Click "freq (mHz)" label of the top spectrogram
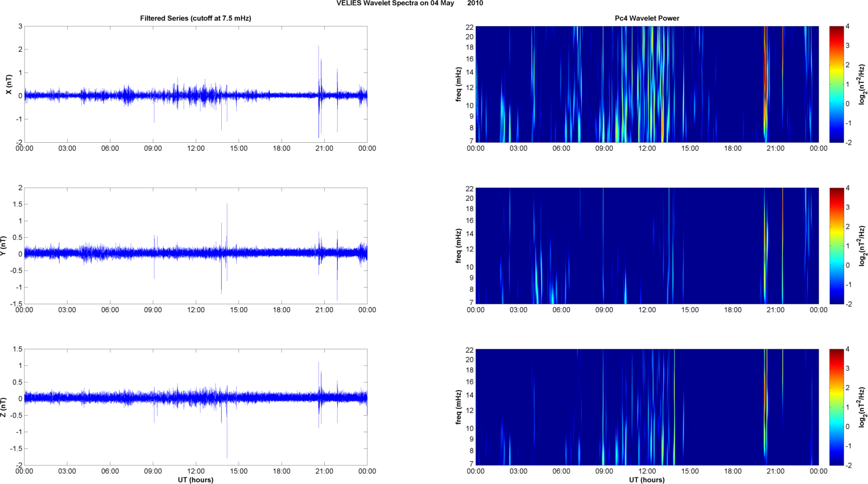This screenshot has height=484, width=868. [458, 84]
